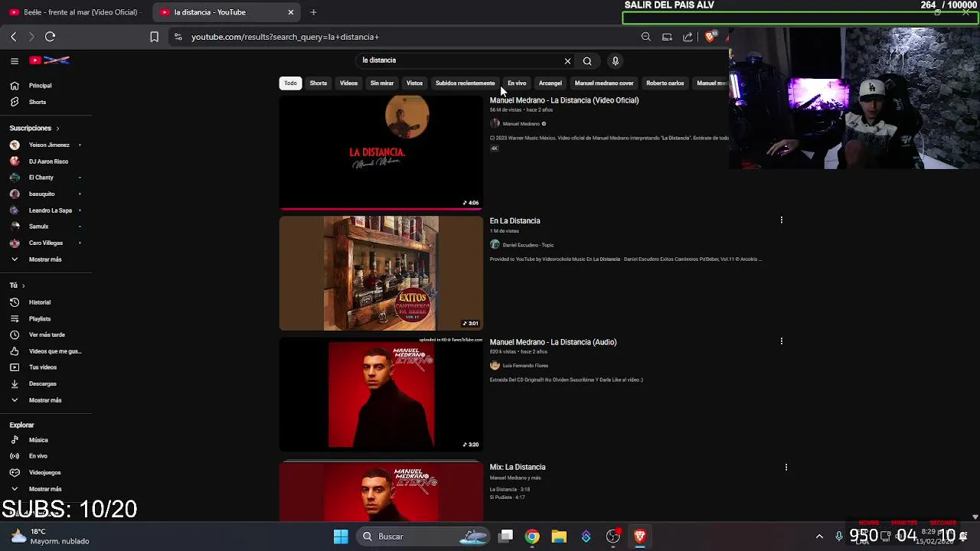Screen dimensions: 980x551
Task: Select the 'Subidos recientemente' filter chip
Action: tap(465, 83)
